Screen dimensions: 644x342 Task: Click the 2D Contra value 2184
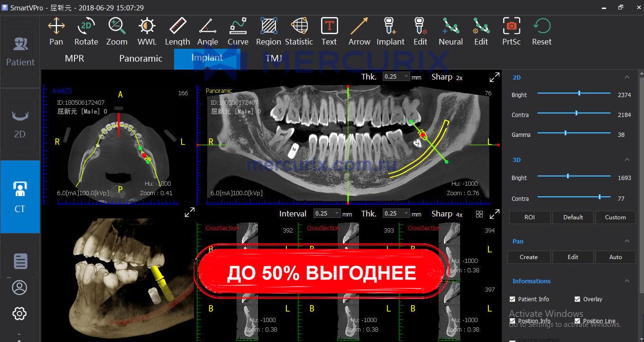[x=624, y=115]
